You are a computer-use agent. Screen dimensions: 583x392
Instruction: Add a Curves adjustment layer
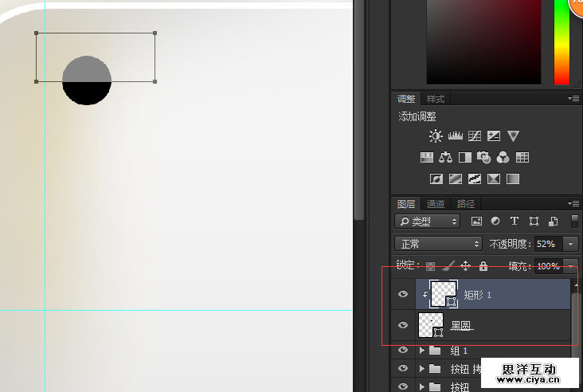475,136
